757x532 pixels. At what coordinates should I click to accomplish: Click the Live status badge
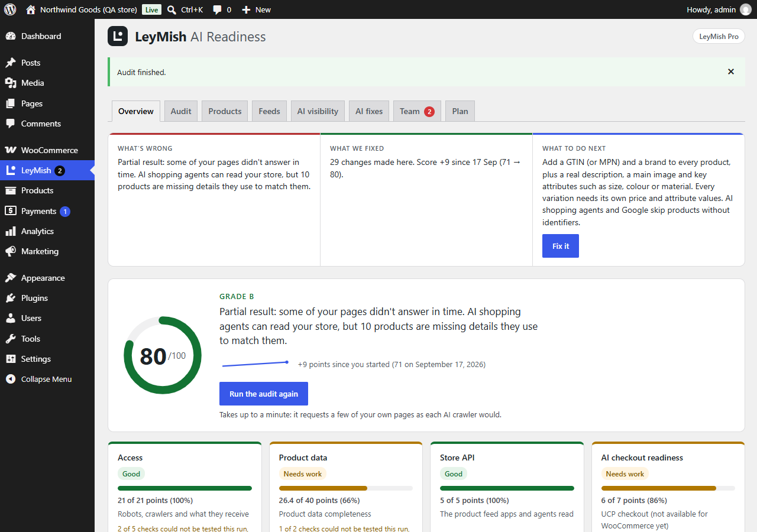tap(152, 9)
